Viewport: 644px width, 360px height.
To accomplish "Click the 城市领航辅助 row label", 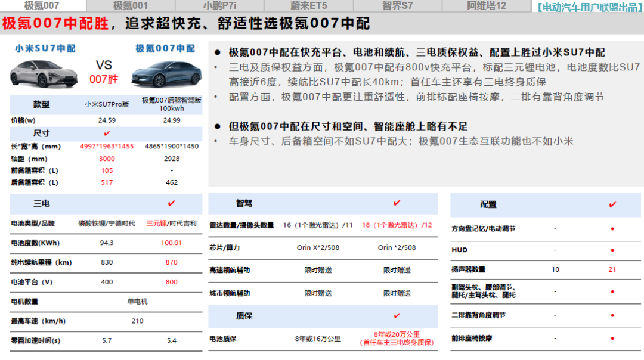I will [230, 293].
